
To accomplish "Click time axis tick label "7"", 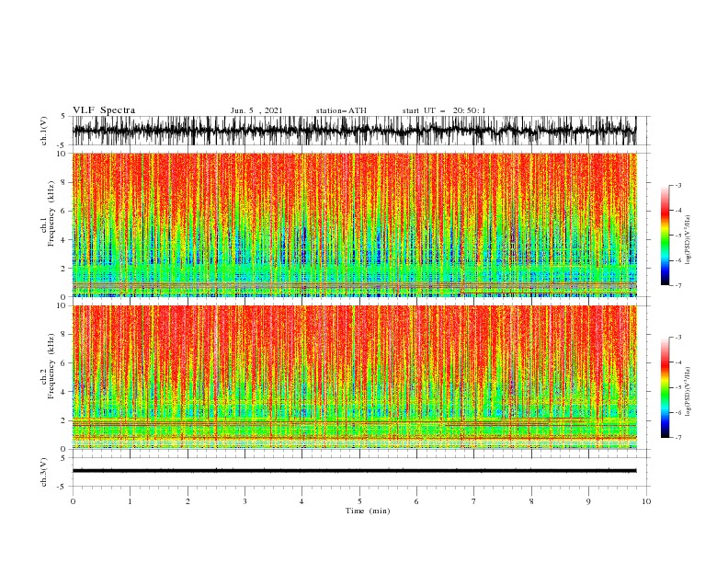I will point(474,501).
